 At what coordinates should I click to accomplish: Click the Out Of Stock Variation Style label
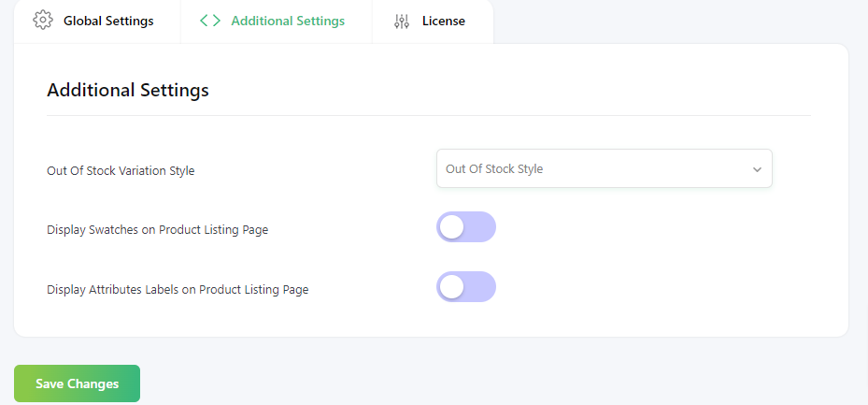121,170
